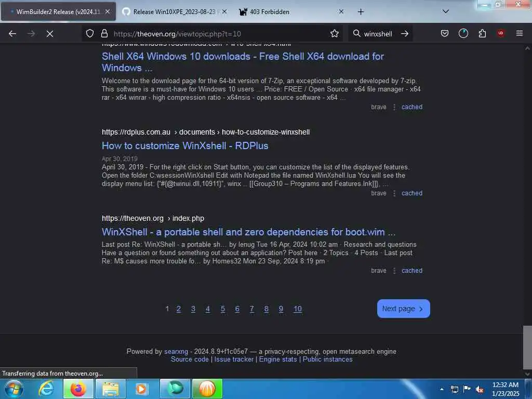Click the winxshell search box
Viewport: 532px width, 399px height.
[378, 34]
